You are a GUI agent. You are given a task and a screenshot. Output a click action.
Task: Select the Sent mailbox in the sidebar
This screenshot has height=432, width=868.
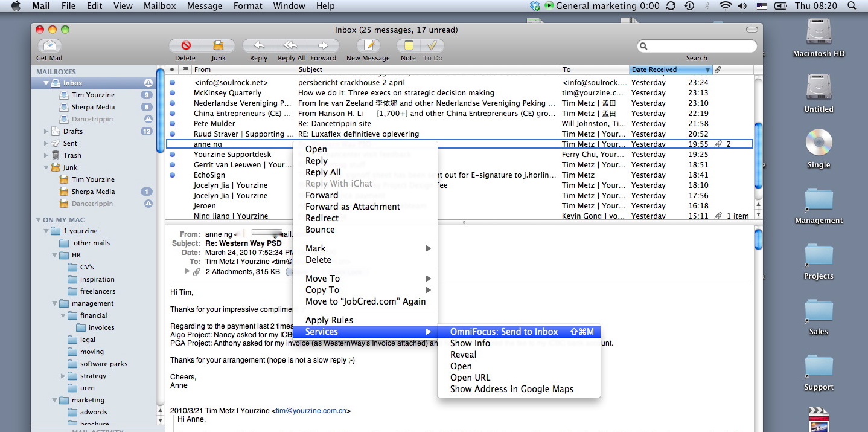tap(70, 143)
